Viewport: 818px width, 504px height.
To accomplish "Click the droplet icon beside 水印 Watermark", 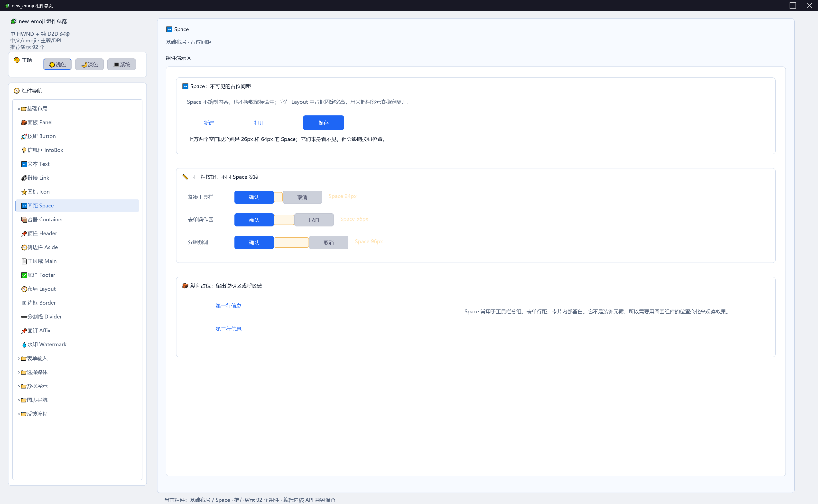I will (x=24, y=345).
